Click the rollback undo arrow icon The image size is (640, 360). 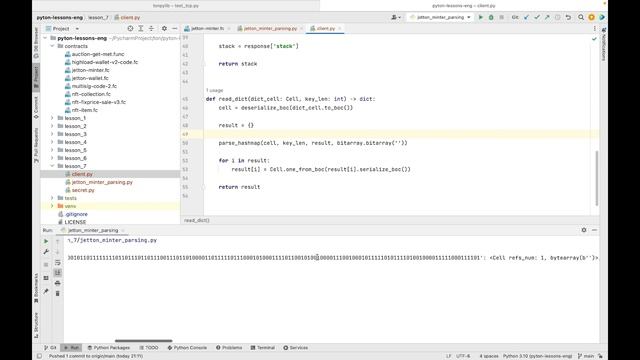568,17
